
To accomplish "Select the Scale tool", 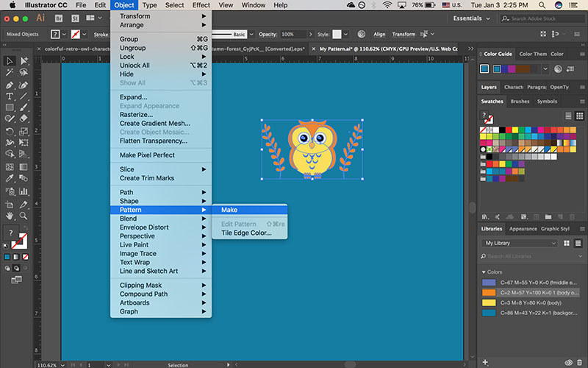I will tap(24, 132).
